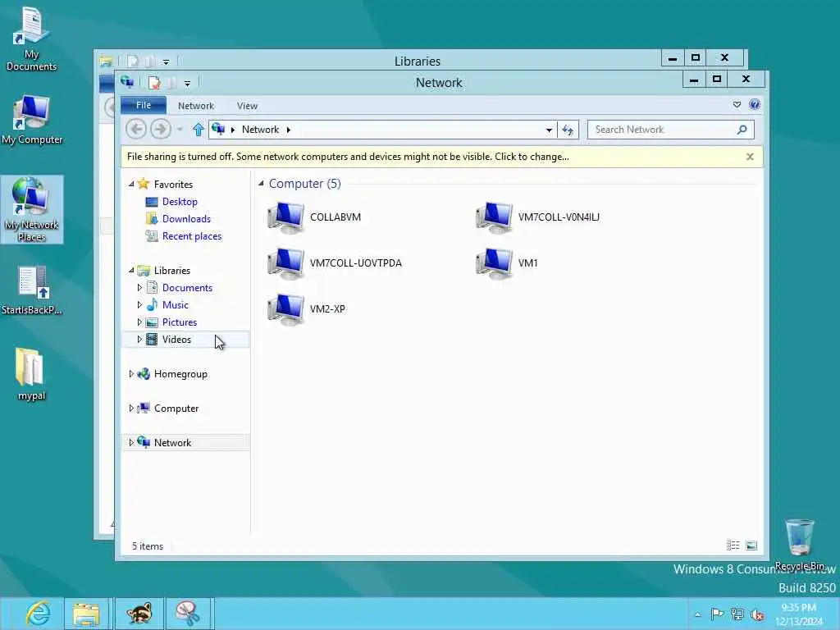Image resolution: width=840 pixels, height=630 pixels.
Task: Open recent locations dropdown arrow
Action: [180, 130]
